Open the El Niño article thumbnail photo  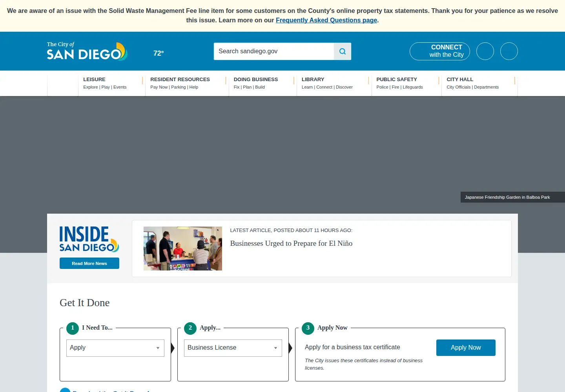point(183,249)
